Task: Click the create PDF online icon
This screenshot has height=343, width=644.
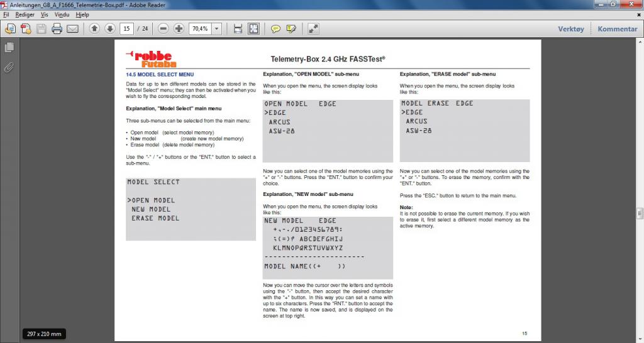Action: pos(26,29)
